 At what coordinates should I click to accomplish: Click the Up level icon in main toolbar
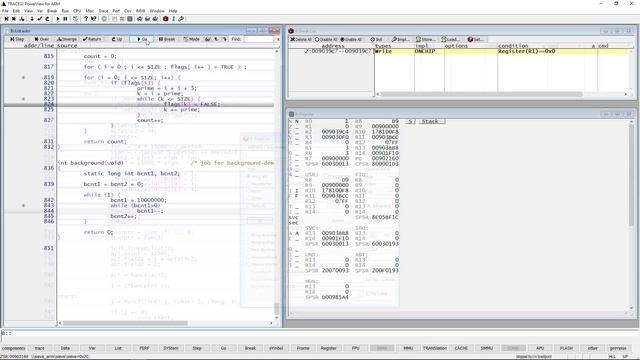[x=47, y=19]
